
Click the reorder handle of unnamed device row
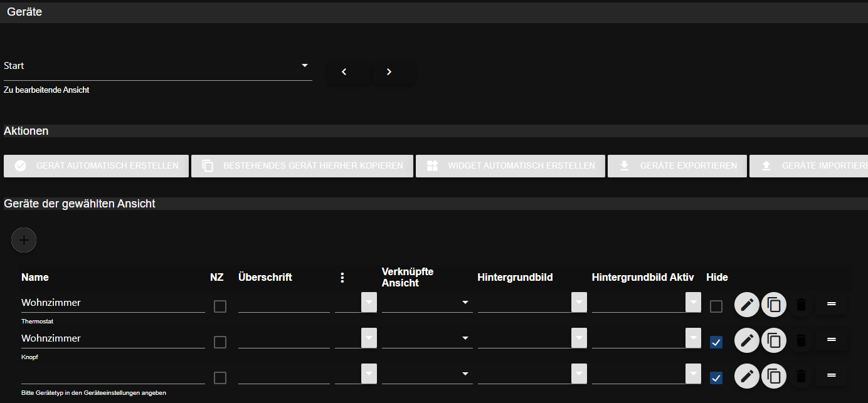click(x=832, y=375)
